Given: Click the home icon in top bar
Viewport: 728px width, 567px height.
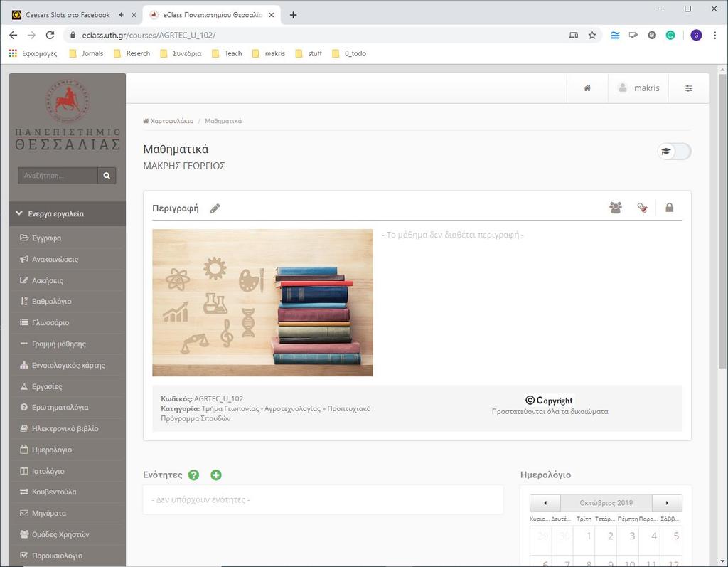Looking at the screenshot, I should (587, 88).
